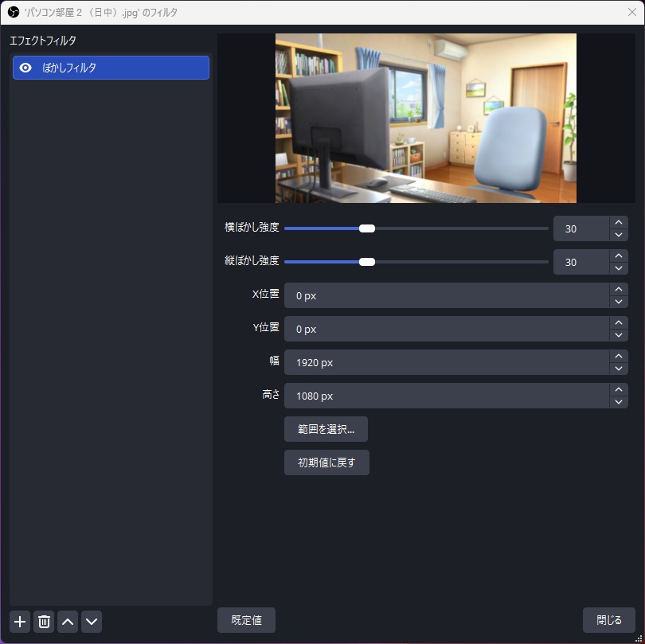Click the trash icon to remove the filter
The height and width of the screenshot is (644, 645).
[x=44, y=622]
